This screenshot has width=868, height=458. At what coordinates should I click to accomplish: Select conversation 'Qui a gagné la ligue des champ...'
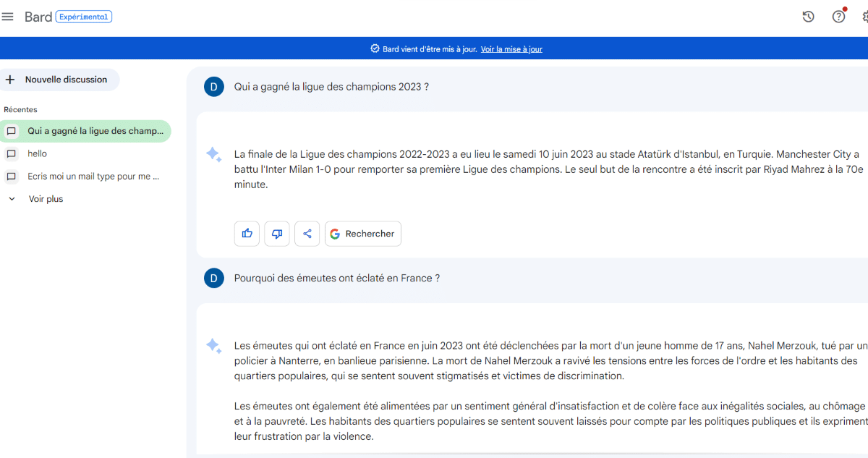click(85, 131)
